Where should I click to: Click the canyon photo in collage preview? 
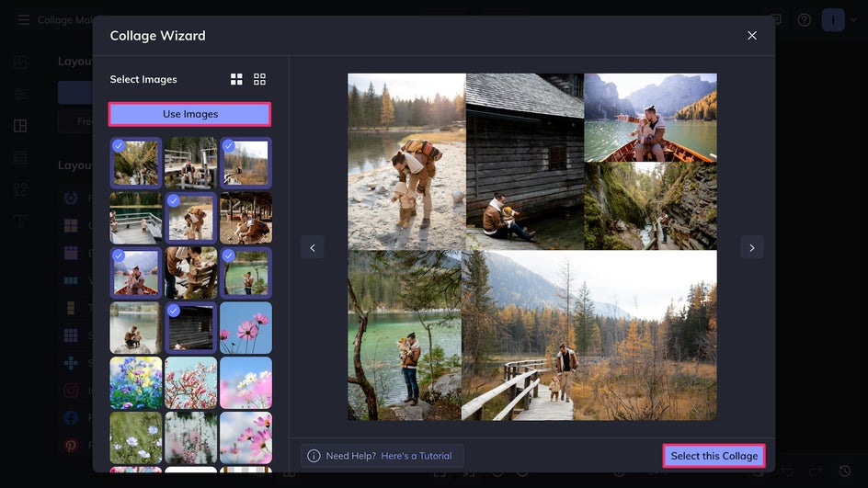click(650, 206)
